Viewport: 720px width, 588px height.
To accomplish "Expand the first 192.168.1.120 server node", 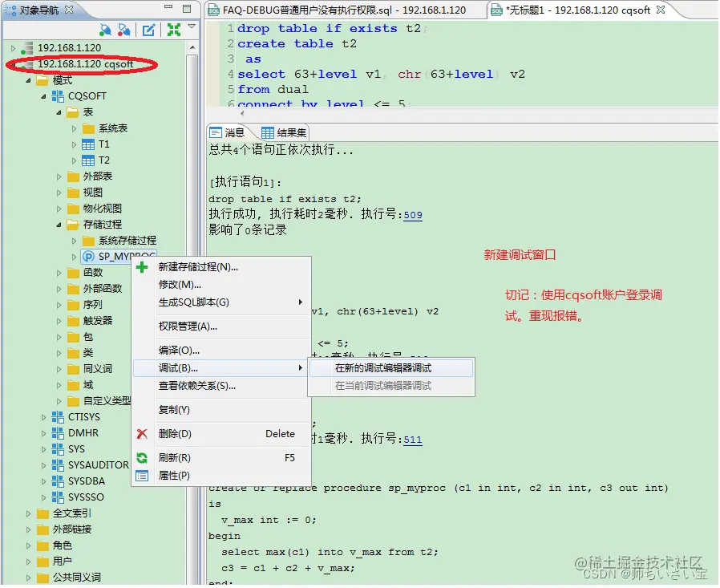I will point(14,48).
